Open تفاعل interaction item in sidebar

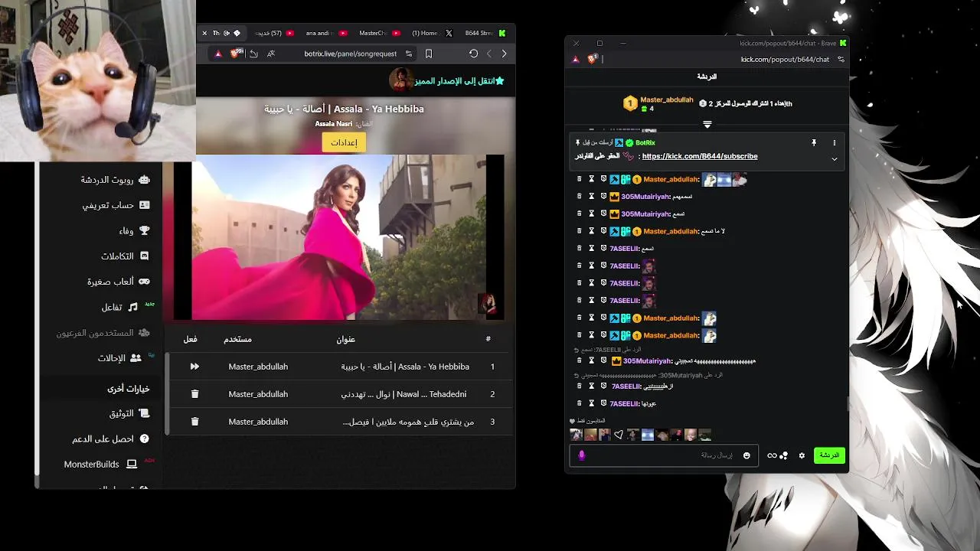(x=119, y=307)
